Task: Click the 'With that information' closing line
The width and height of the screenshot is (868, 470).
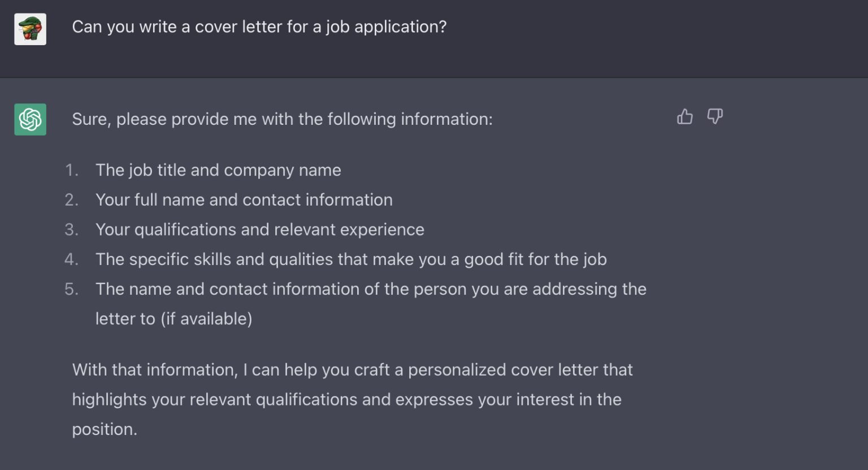Action: pyautogui.click(x=352, y=369)
